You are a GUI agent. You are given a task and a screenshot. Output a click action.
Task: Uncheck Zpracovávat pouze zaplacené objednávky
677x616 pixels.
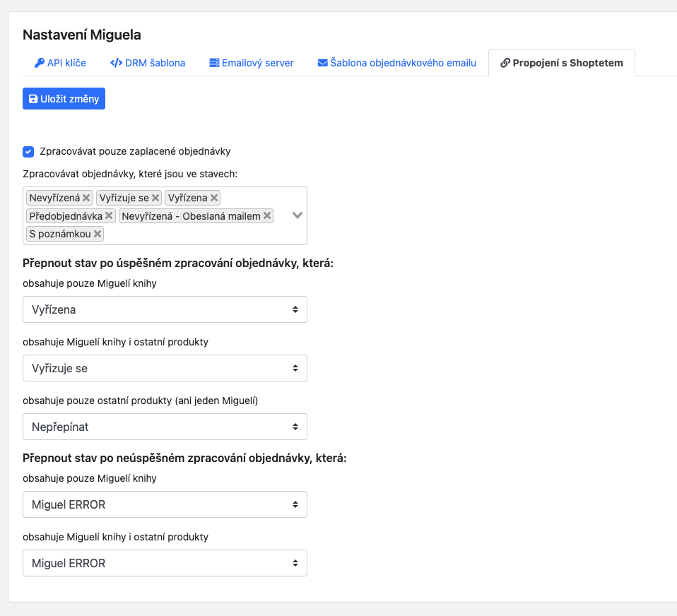(28, 151)
